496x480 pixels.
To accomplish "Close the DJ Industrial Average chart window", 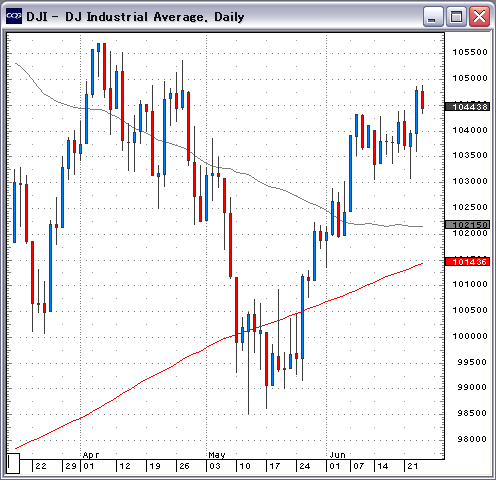I will coord(479,16).
